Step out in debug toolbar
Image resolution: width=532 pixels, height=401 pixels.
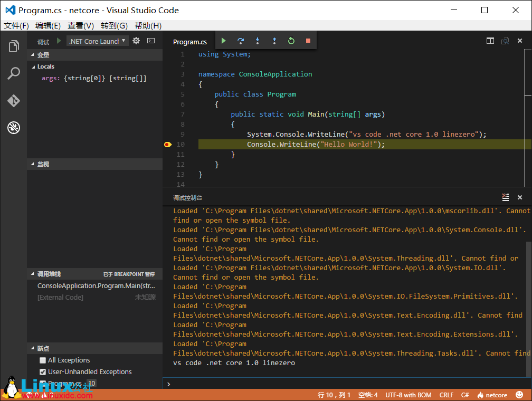(x=274, y=41)
